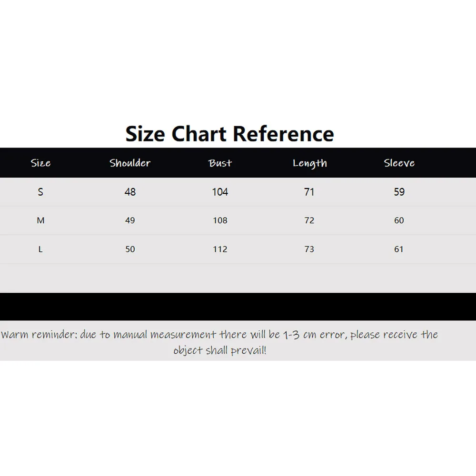Click sleeve value 61
This screenshot has height=476, width=476.
[x=399, y=249]
